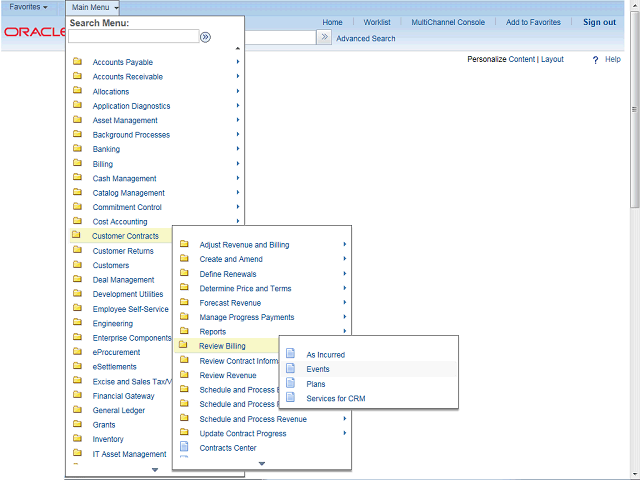Click the Services for CRM document icon

[x=291, y=398]
